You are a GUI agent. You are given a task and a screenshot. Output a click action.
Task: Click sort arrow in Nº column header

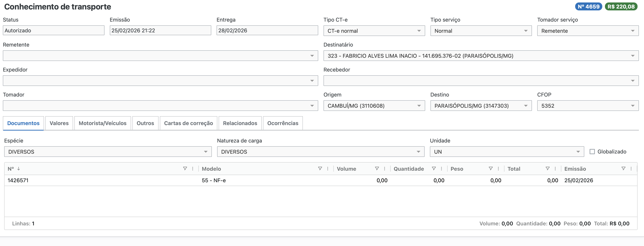19,169
